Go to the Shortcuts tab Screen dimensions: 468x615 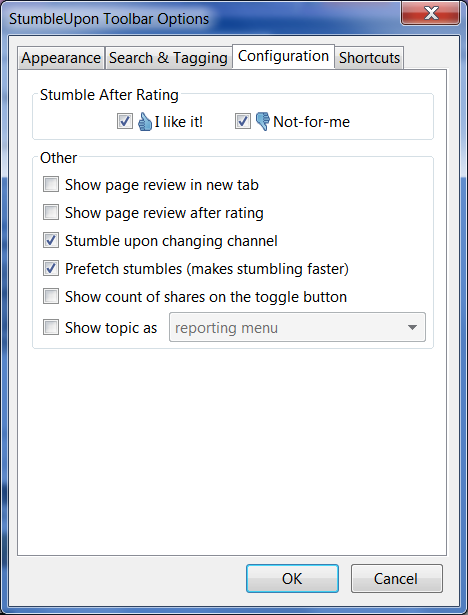[369, 58]
